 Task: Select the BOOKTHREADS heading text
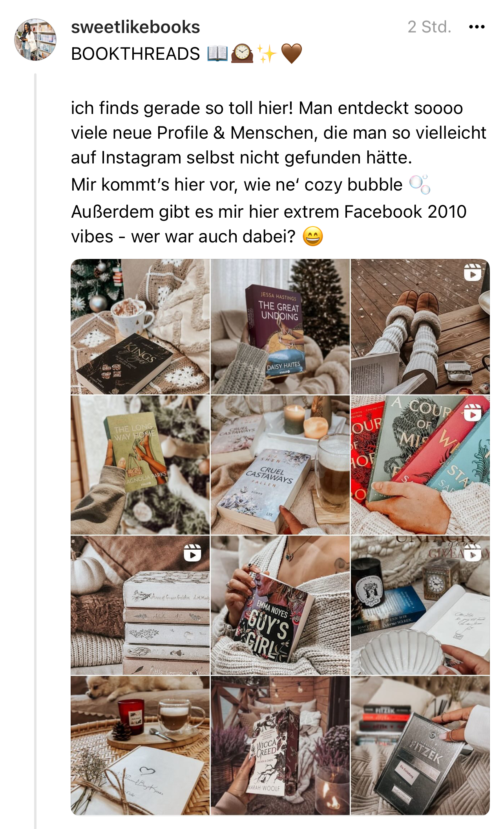tap(135, 54)
